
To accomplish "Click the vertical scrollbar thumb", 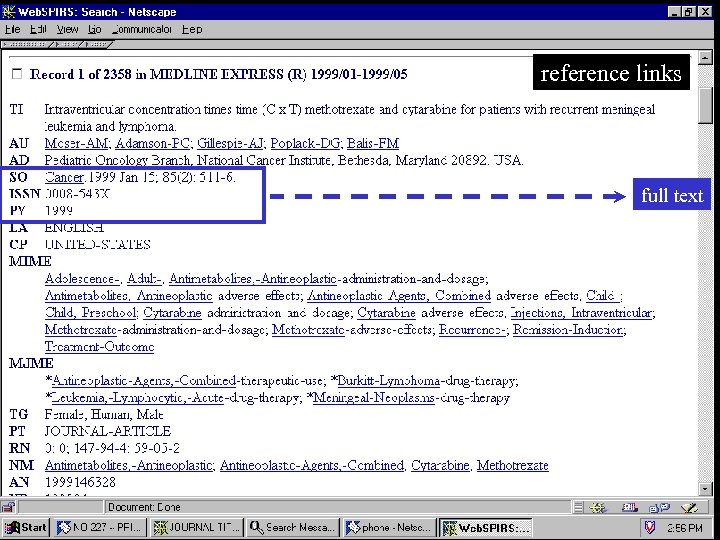I will pos(705,106).
